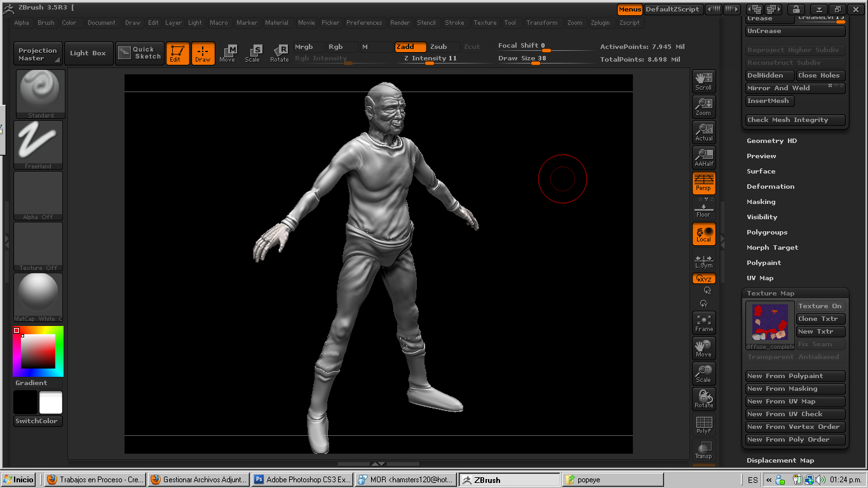Expand the Deformation section
The image size is (868, 488).
(x=771, y=187)
